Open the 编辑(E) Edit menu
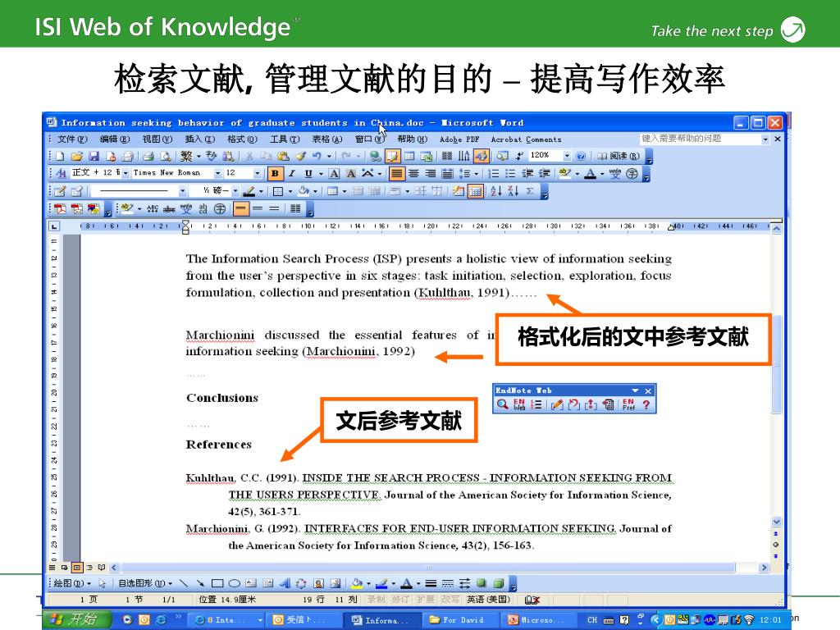 (x=115, y=139)
